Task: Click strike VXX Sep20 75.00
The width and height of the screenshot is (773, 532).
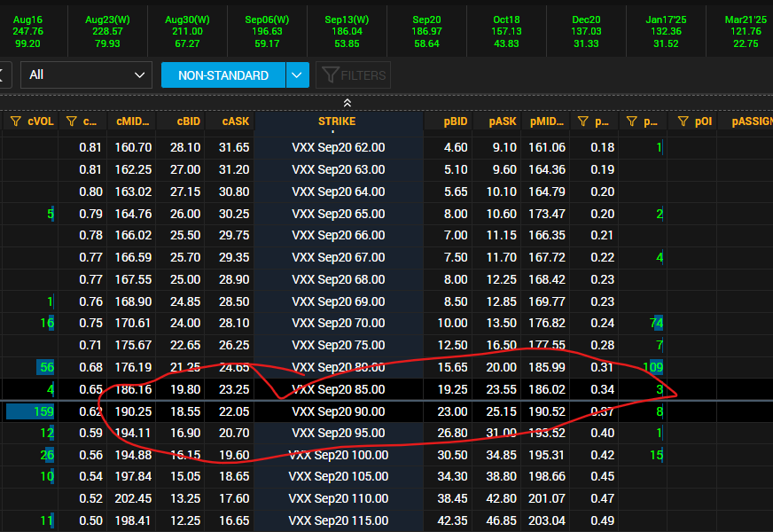Action: pos(339,345)
